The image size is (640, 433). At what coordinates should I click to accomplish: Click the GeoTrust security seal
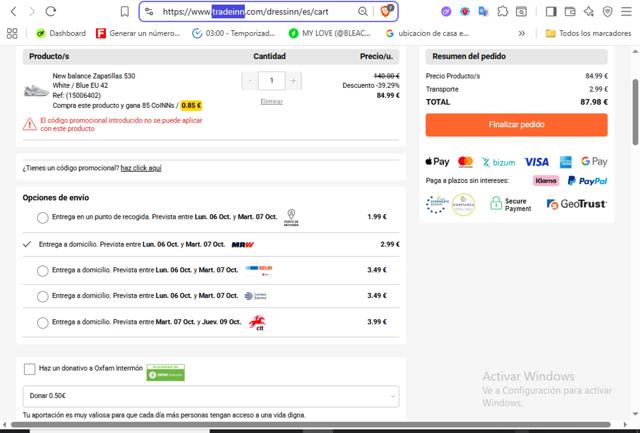(576, 204)
